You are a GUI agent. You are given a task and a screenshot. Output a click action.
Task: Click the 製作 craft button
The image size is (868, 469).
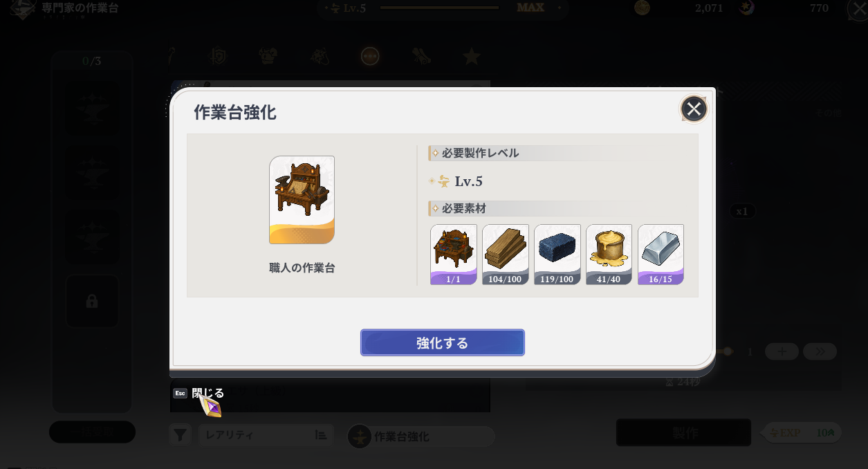click(683, 433)
